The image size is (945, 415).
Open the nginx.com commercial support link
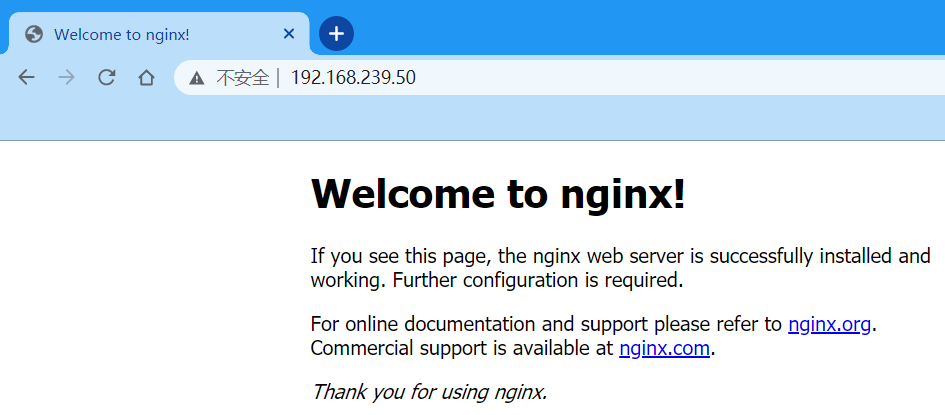[x=664, y=348]
